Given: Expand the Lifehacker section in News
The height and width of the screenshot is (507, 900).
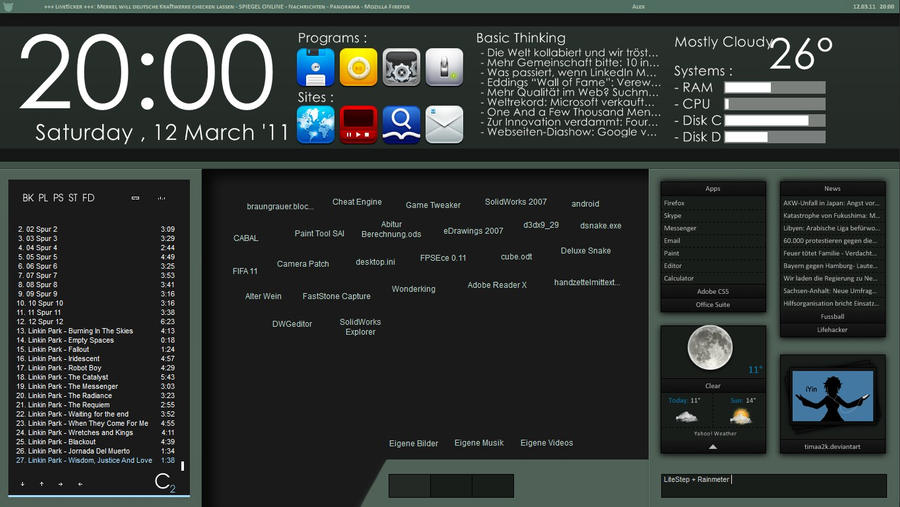Looking at the screenshot, I should click(832, 330).
